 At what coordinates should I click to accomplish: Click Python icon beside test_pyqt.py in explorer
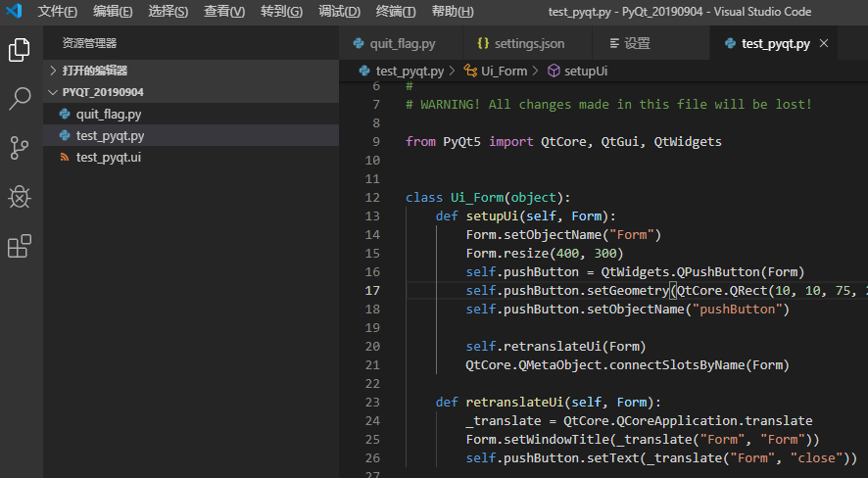coord(65,135)
